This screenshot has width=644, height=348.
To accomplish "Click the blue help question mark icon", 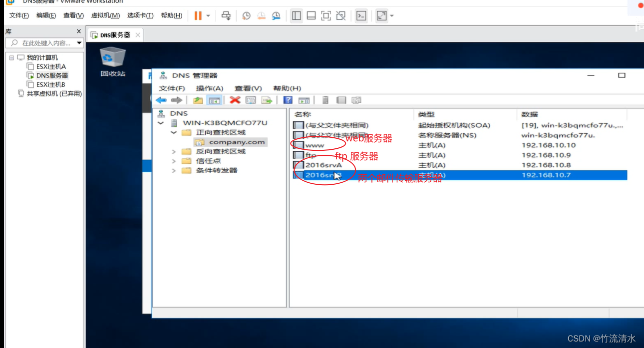I will pyautogui.click(x=288, y=100).
